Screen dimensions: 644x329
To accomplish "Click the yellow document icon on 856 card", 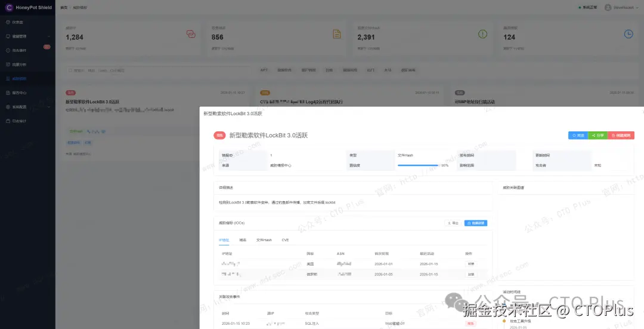I will pos(337,34).
